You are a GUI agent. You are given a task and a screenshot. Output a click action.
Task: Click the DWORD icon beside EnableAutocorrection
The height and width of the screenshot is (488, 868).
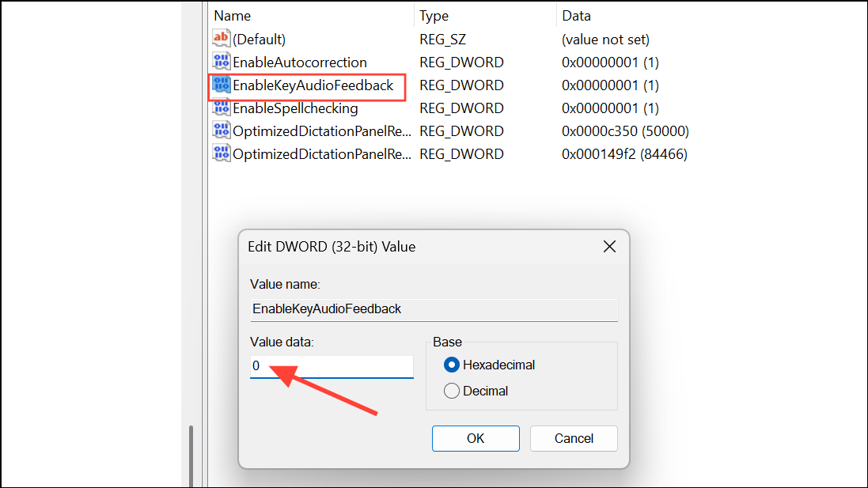click(222, 62)
